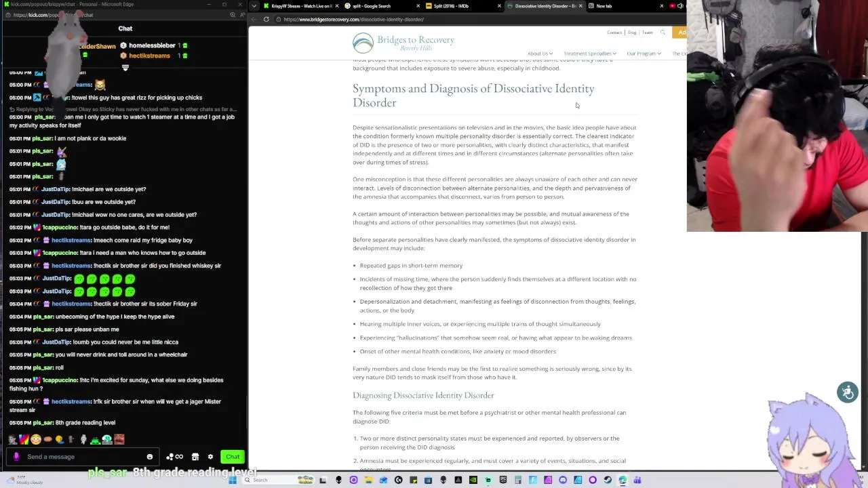Open the Calculator on the taskbar
This screenshot has height=488, width=868.
click(518, 480)
